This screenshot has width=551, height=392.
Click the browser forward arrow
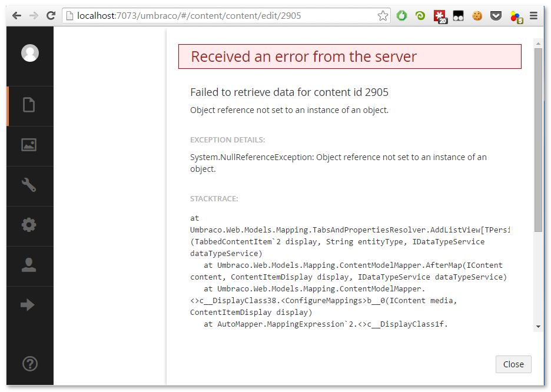(34, 16)
